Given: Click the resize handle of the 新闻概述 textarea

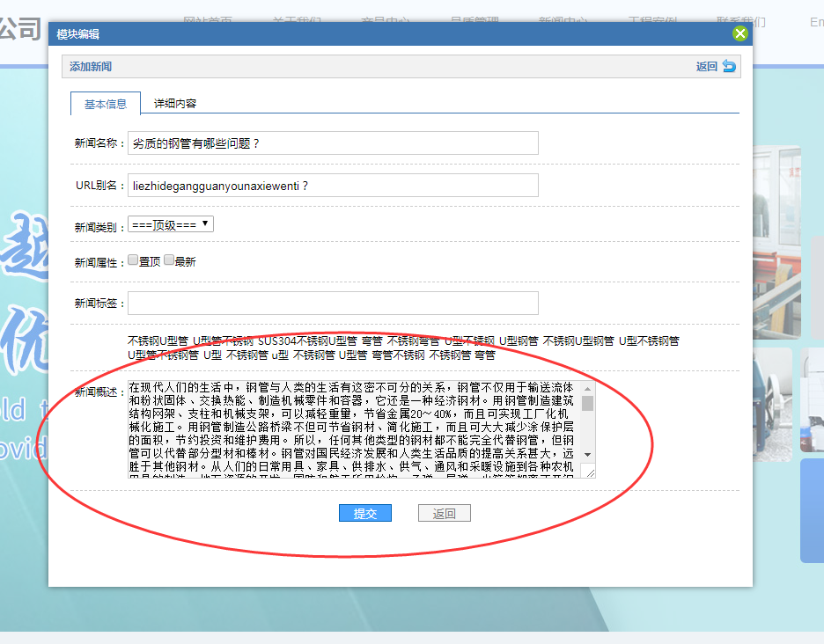Looking at the screenshot, I should click(x=590, y=474).
